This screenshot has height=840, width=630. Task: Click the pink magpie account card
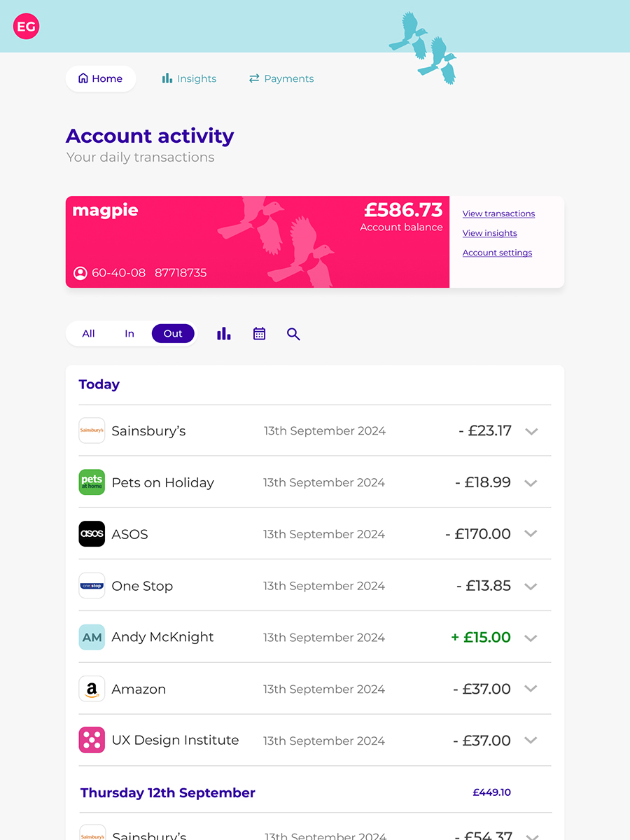(258, 241)
